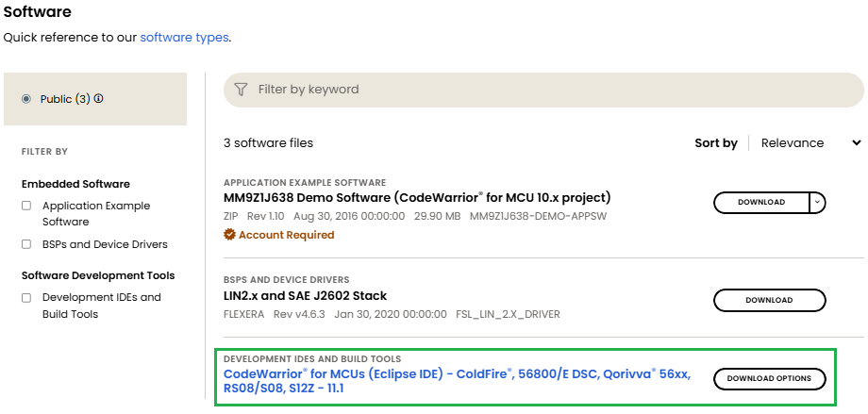Viewport: 868px width, 414px height.
Task: Focus the Filter by keyword field
Action: [x=543, y=90]
